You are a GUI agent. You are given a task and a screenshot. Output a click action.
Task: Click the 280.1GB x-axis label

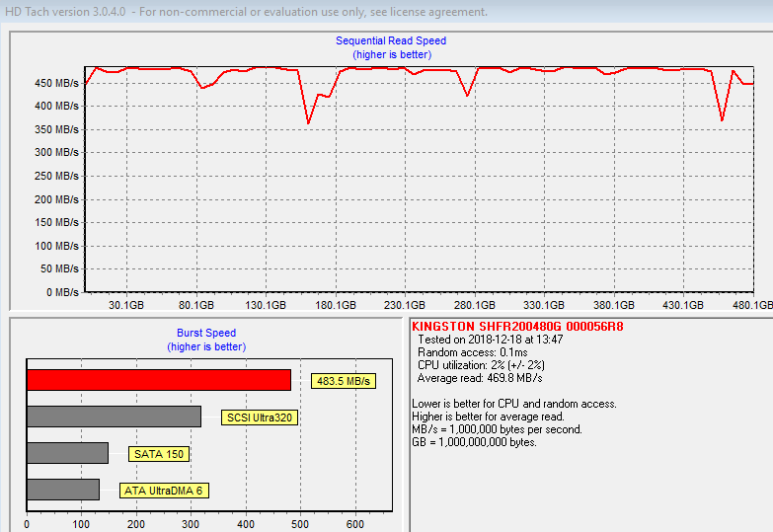pyautogui.click(x=475, y=305)
